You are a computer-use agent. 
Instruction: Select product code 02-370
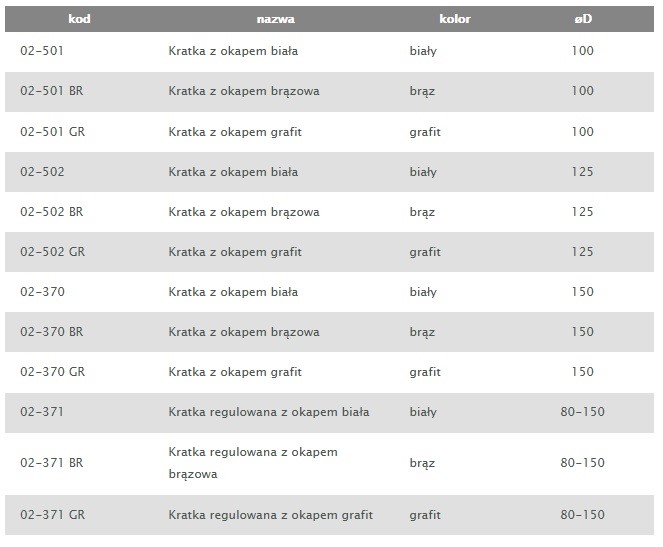(x=42, y=292)
